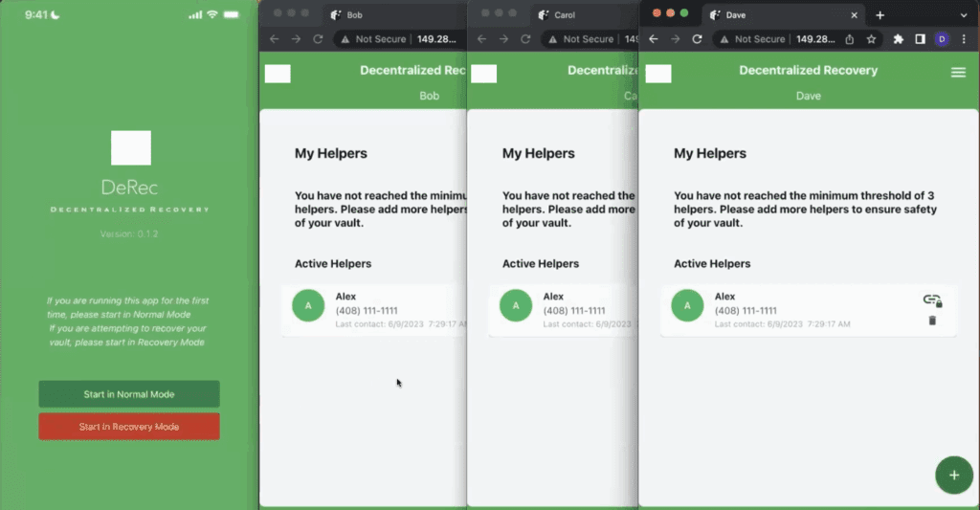Reload the page in Dave's browser window
The width and height of the screenshot is (980, 510).
[x=697, y=39]
